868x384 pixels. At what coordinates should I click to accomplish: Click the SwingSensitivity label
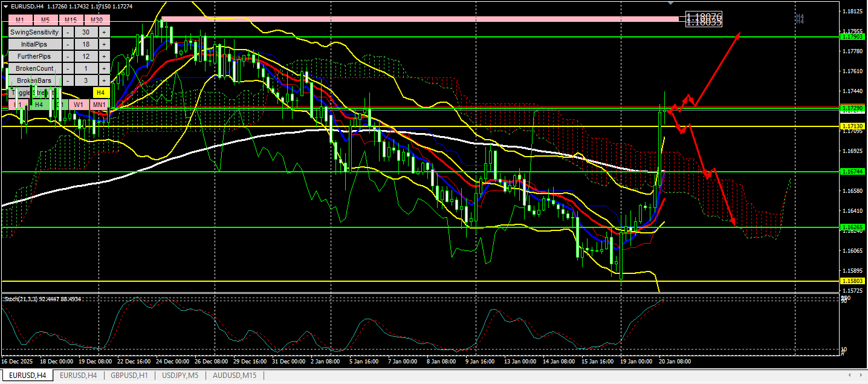35,32
